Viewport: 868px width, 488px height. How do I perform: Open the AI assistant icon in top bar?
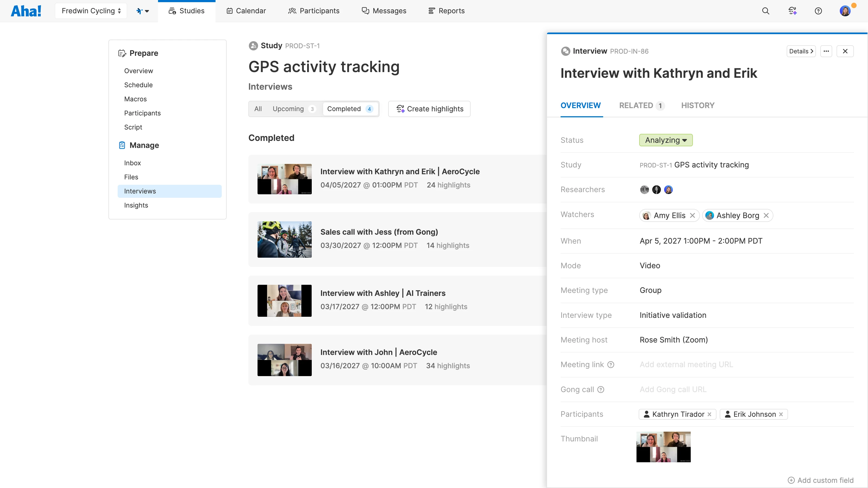pos(792,11)
